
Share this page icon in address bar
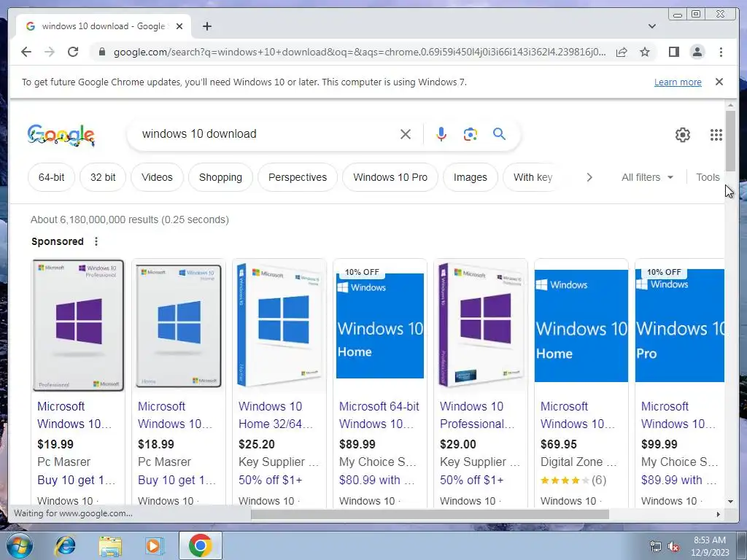click(622, 52)
